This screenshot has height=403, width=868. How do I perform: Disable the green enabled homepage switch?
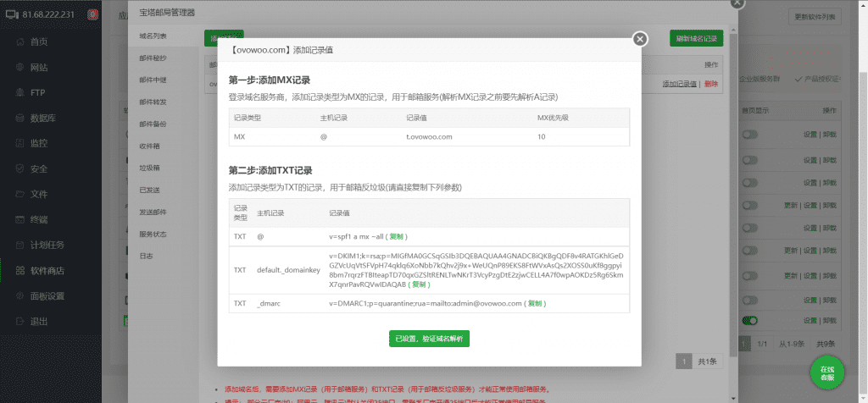[749, 320]
